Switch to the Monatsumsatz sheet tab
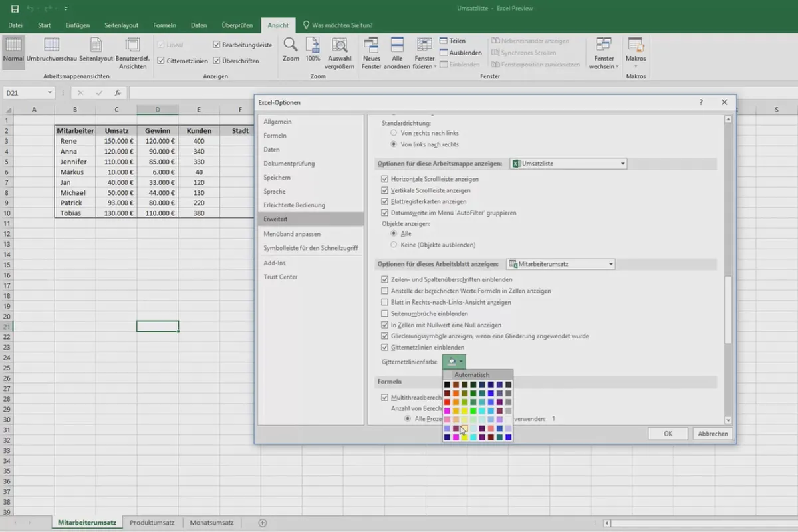This screenshot has height=532, width=798. 211,523
